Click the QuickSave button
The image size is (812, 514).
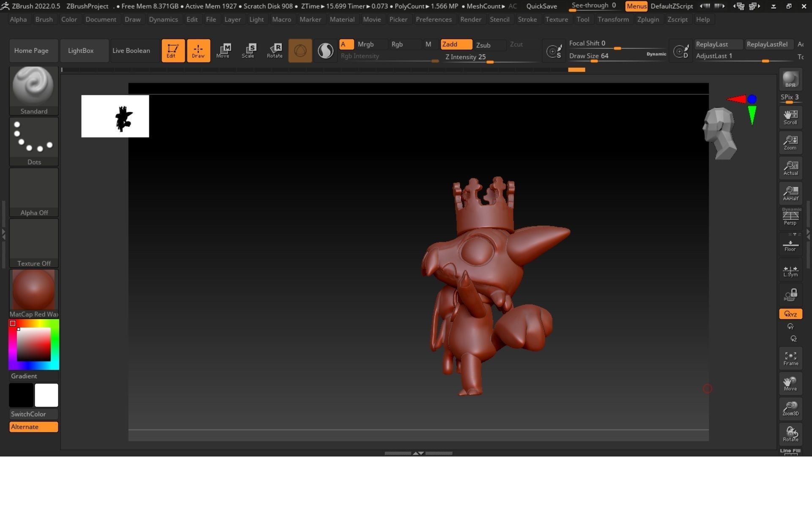541,6
